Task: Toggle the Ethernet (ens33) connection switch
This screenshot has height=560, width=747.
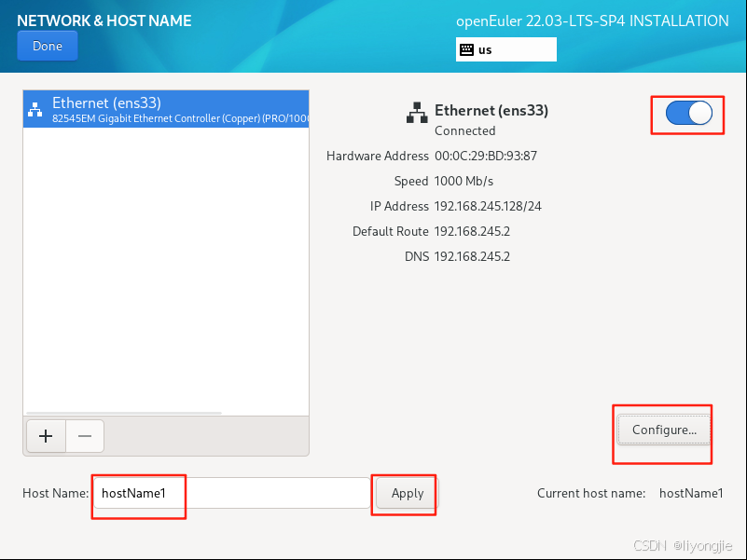Action: click(x=688, y=114)
